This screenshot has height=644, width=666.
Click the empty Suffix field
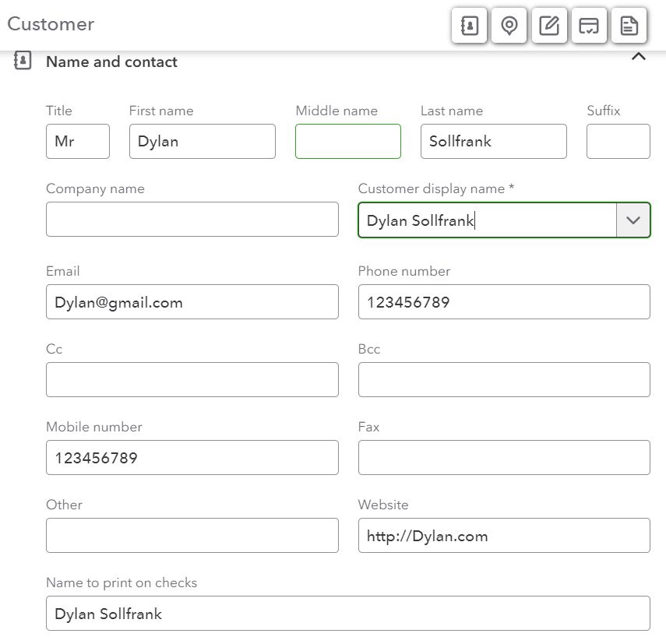618,142
